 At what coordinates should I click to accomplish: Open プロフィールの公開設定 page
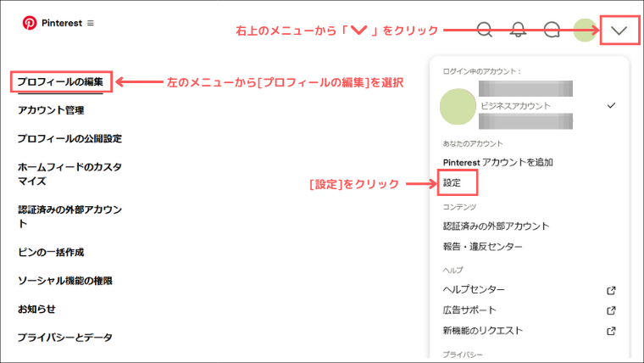point(69,138)
